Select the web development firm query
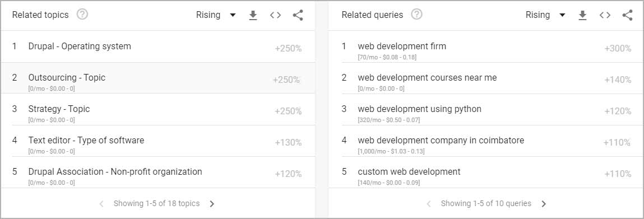This screenshot has width=644, height=219. point(487,46)
